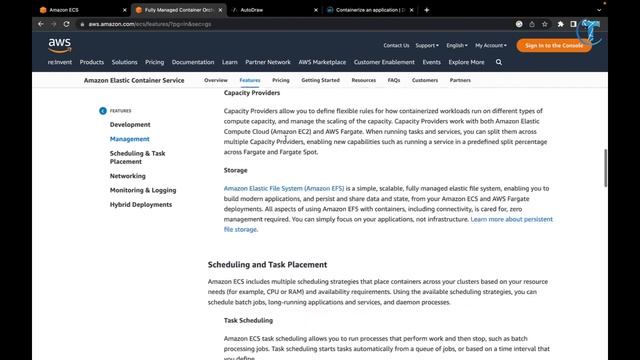The image size is (640, 360).
Task: Jump to Scheduling & Task Placement sidebar link
Action: [138, 158]
